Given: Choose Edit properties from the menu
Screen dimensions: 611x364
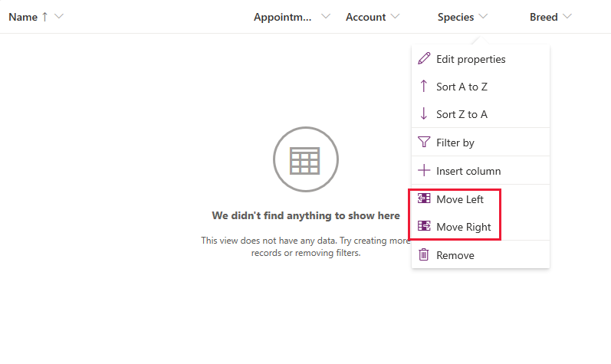Looking at the screenshot, I should (x=471, y=59).
